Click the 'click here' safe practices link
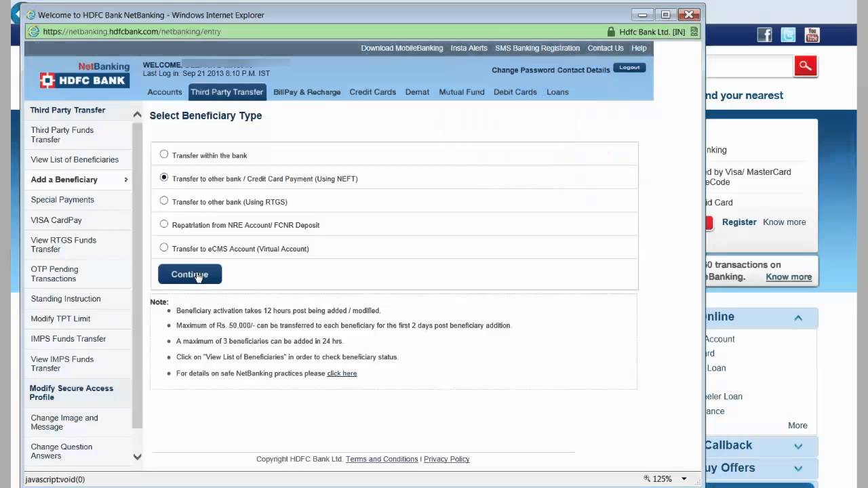 click(x=342, y=373)
